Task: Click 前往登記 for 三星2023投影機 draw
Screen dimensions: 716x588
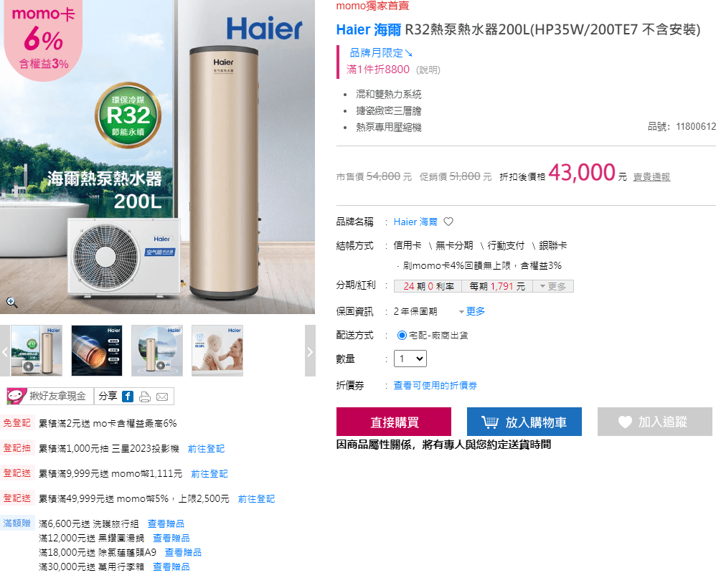Action: 206,449
